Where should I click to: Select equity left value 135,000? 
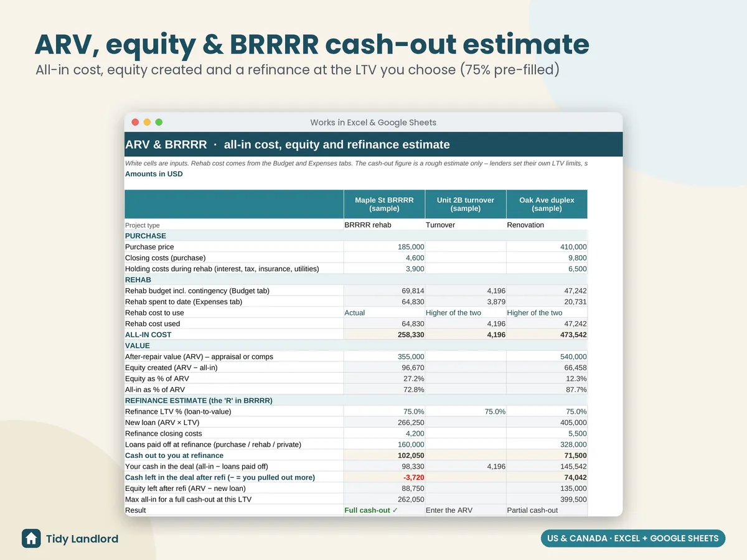coord(547,488)
